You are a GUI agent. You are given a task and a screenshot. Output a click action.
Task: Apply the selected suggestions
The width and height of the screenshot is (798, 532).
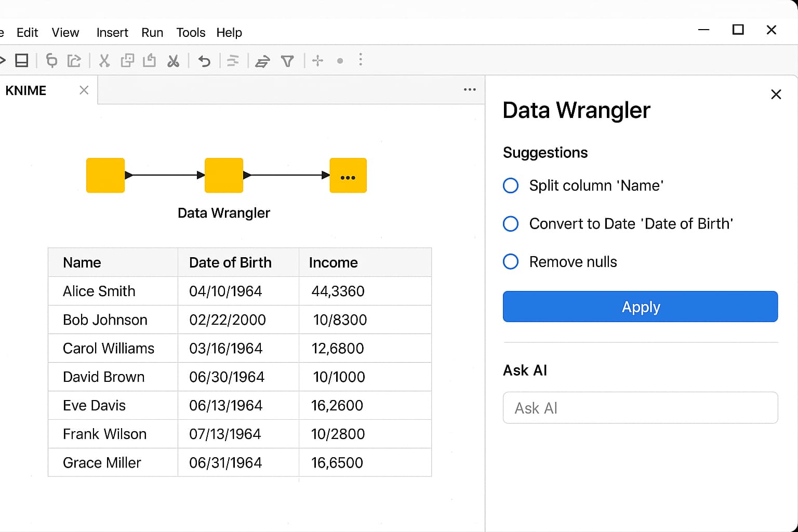click(x=640, y=307)
